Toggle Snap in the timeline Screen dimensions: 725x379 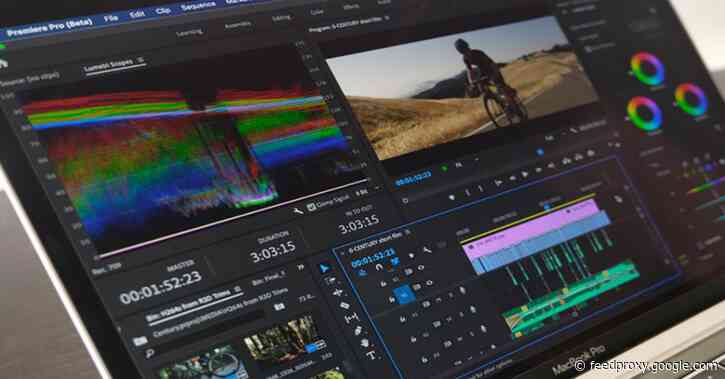click(379, 267)
